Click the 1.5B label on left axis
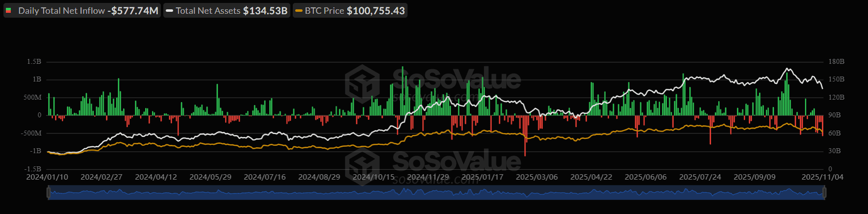Image resolution: width=868 pixels, height=214 pixels. coord(34,62)
